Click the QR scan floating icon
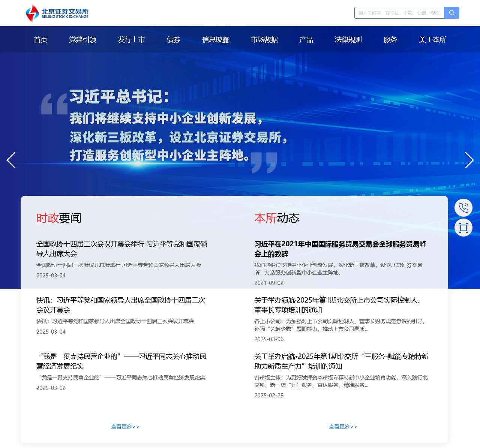Image resolution: width=480 pixels, height=448 pixels. click(x=463, y=228)
